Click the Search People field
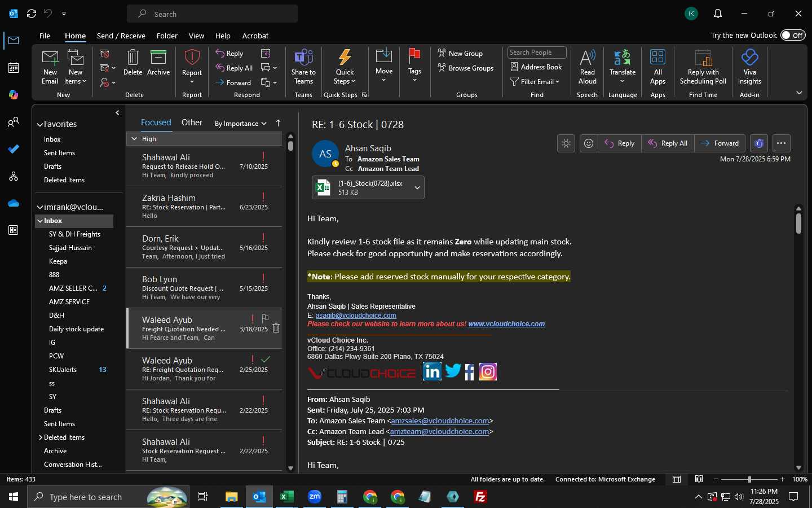 (537, 52)
